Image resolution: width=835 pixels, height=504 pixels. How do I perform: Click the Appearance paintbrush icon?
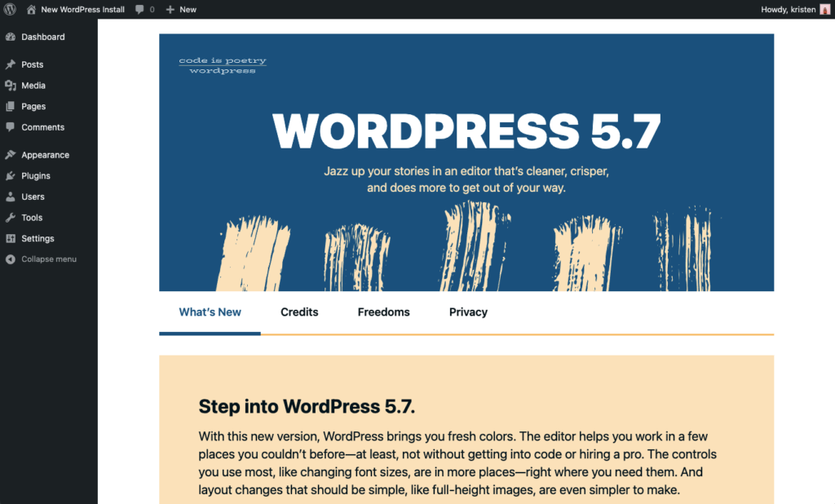(11, 154)
